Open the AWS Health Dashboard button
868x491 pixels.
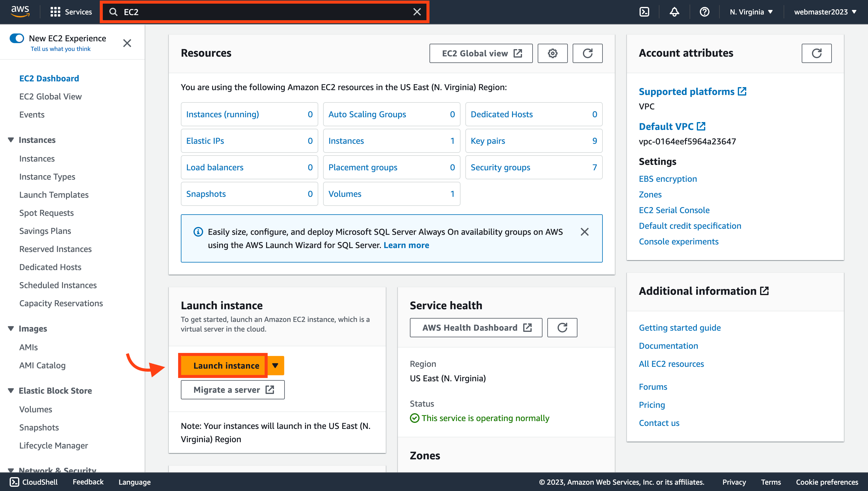(476, 328)
